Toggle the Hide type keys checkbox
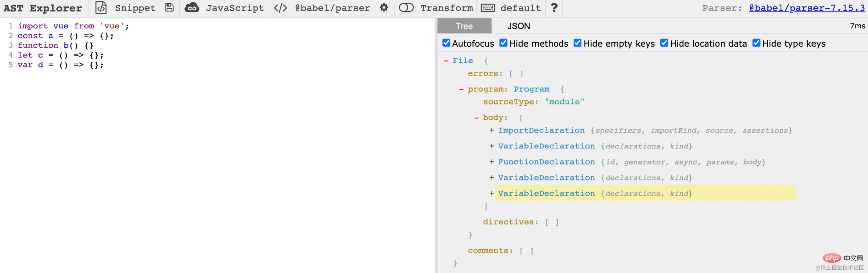 757,43
